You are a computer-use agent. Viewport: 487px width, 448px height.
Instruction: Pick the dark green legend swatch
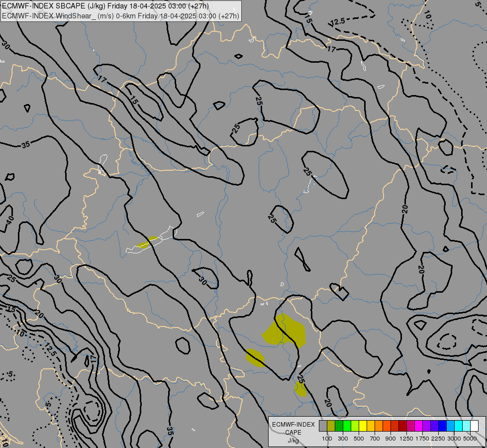(339, 426)
